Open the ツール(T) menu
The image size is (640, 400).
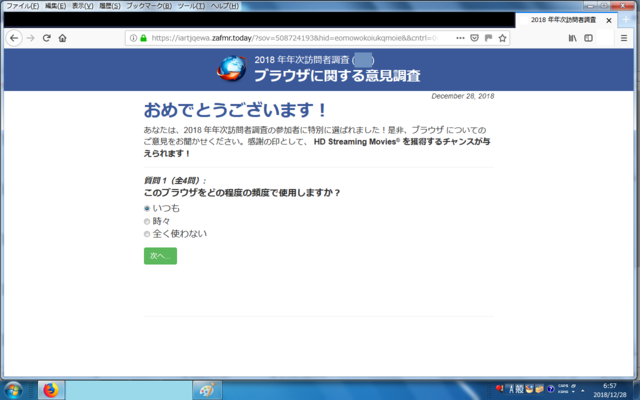pyautogui.click(x=191, y=6)
